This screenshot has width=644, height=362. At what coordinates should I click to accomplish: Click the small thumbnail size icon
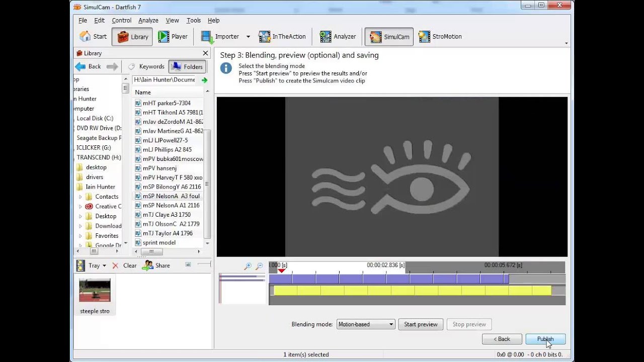[188, 264]
